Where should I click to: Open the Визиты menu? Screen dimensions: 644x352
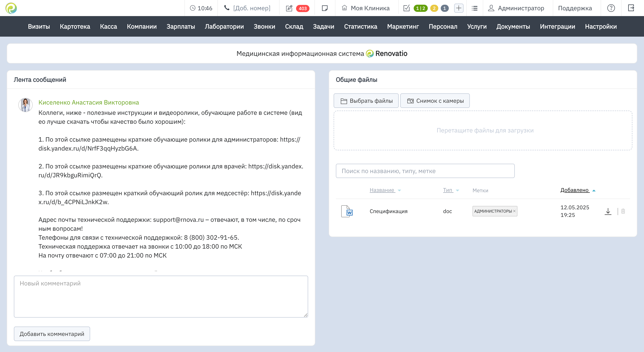39,26
